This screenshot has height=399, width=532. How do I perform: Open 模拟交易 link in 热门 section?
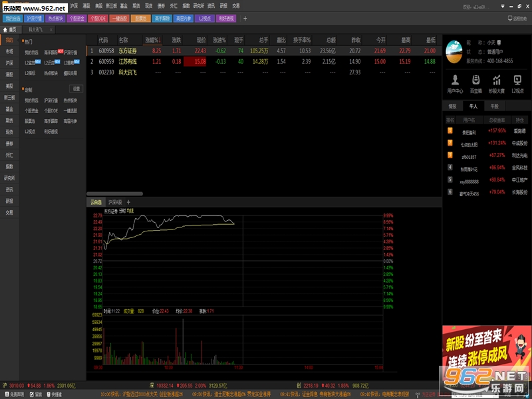click(70, 73)
